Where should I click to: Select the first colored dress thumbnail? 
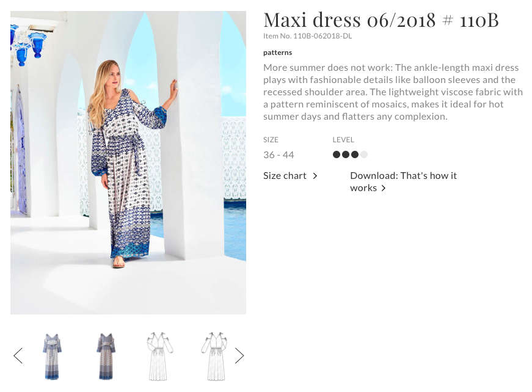tap(52, 355)
